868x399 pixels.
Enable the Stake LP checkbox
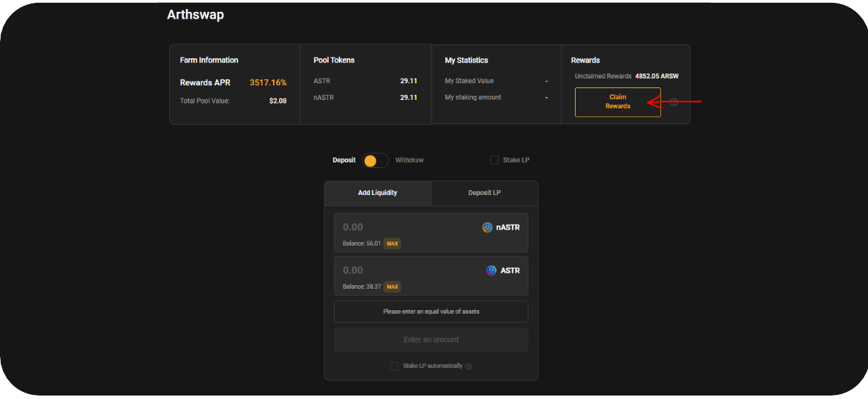[494, 160]
